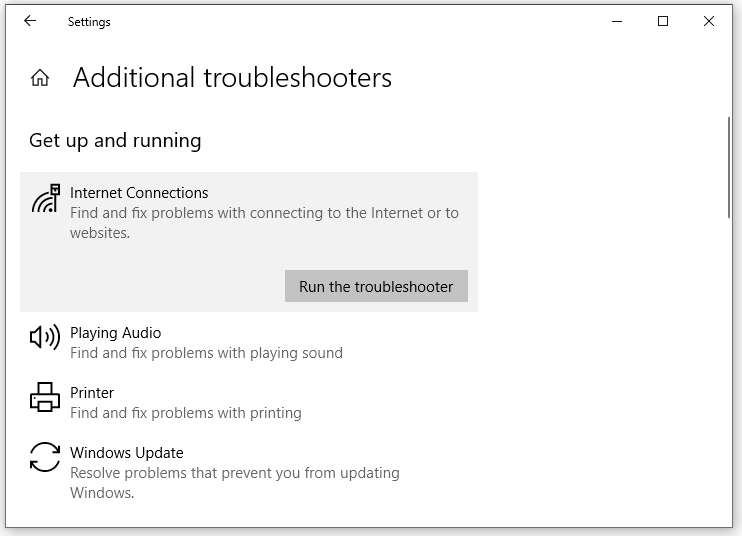
Task: Click the 'Get up and running' heading
Action: [x=115, y=141]
